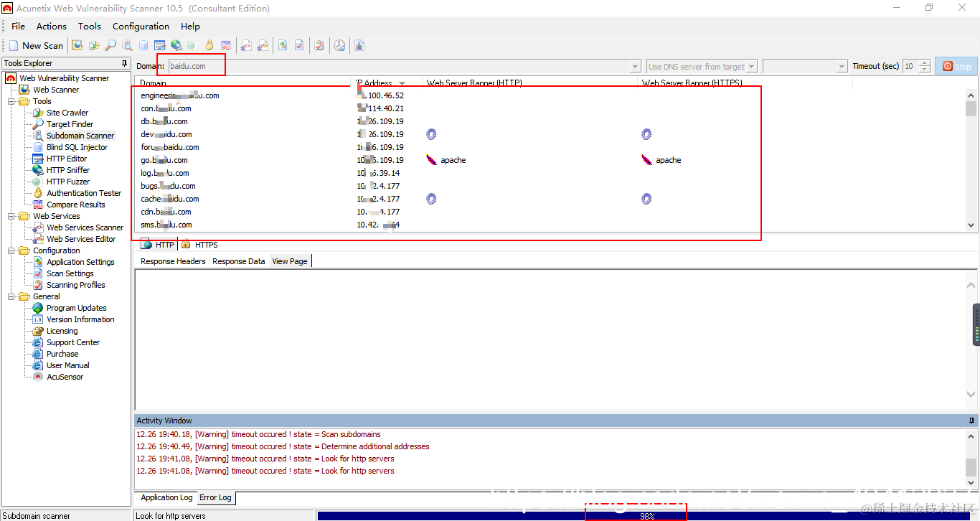Switch to the HTTP tab

pos(158,245)
